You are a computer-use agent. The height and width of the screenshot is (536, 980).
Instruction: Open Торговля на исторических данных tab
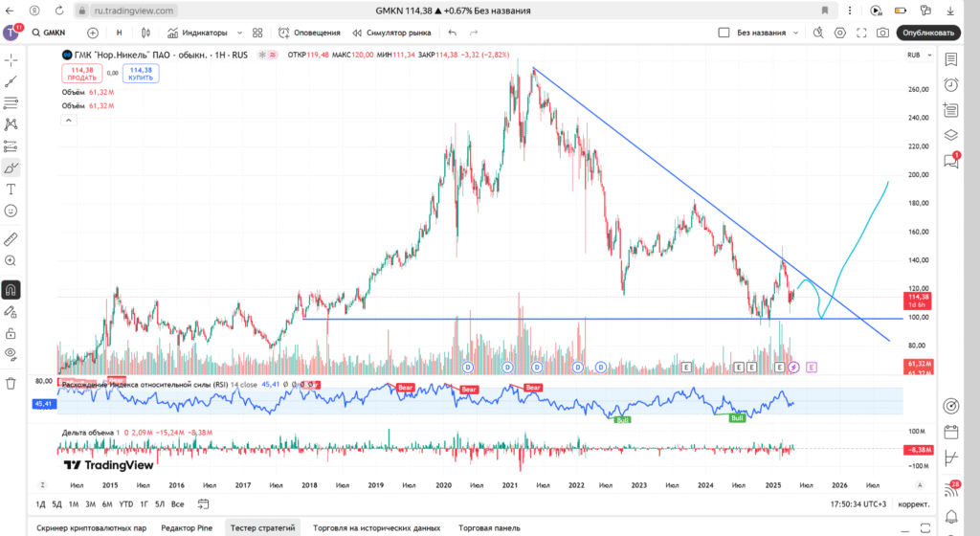376,528
